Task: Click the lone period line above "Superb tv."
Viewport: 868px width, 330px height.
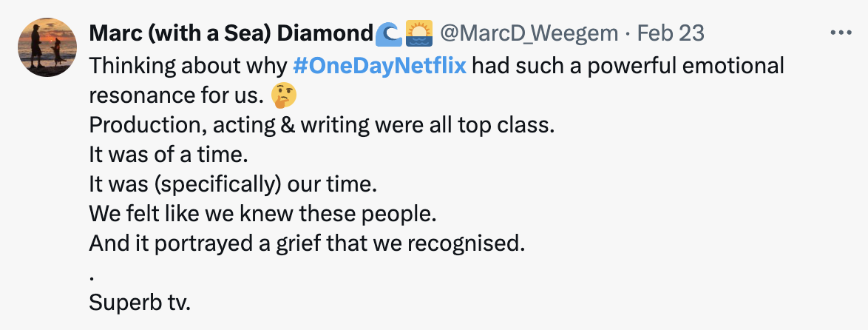Action: tap(92, 273)
